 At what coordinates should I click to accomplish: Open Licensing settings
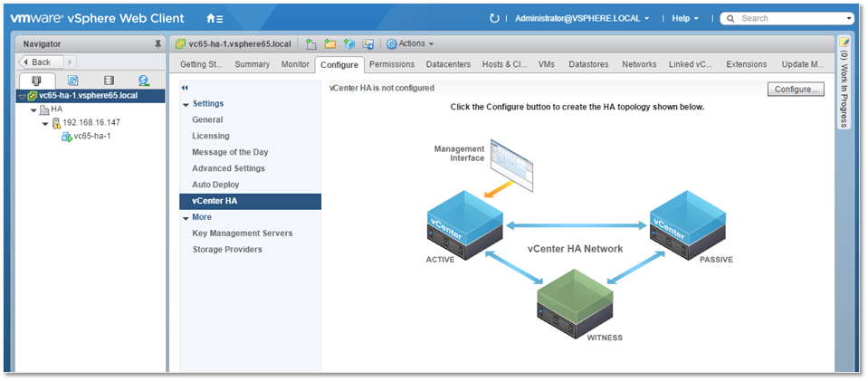click(210, 136)
